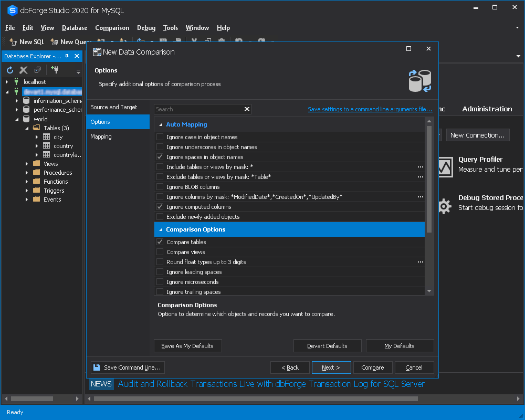This screenshot has width=525, height=420.
Task: Maximize the New Data Comparison dialog
Action: (x=408, y=49)
